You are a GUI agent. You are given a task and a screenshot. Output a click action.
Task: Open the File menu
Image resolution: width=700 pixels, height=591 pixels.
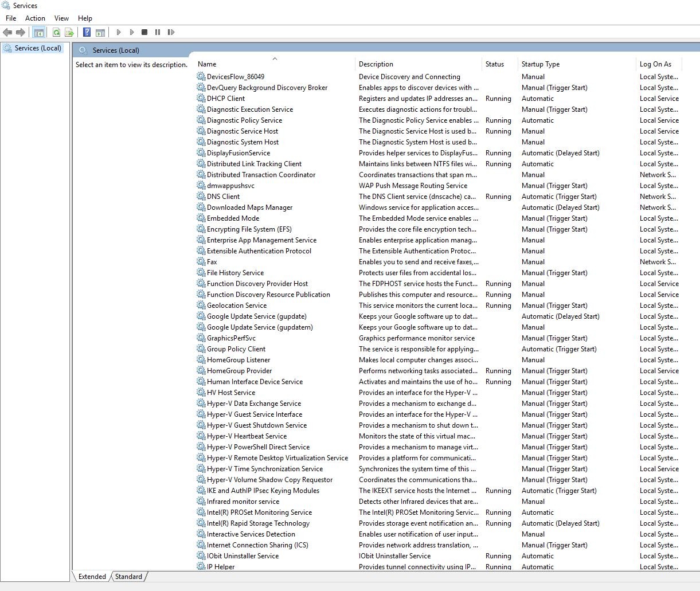[11, 18]
